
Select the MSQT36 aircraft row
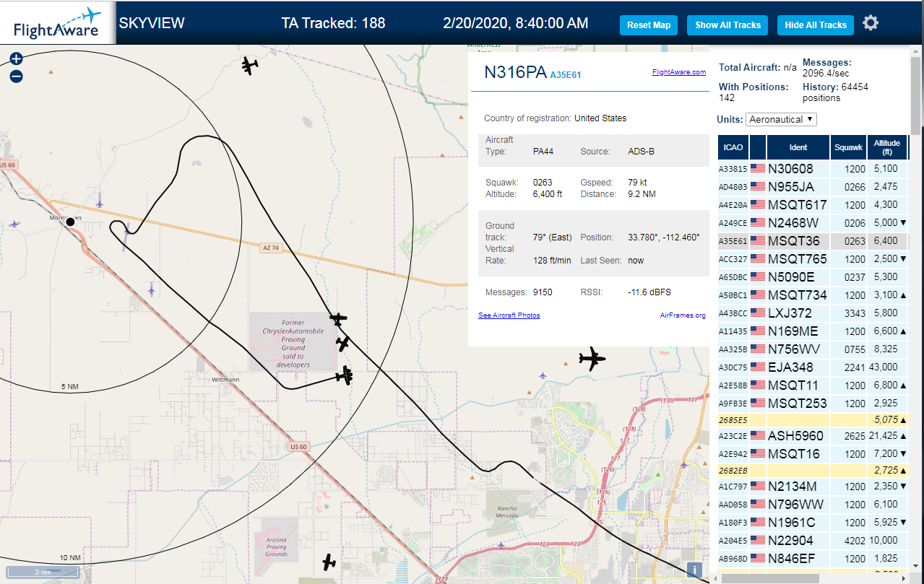pyautogui.click(x=813, y=241)
